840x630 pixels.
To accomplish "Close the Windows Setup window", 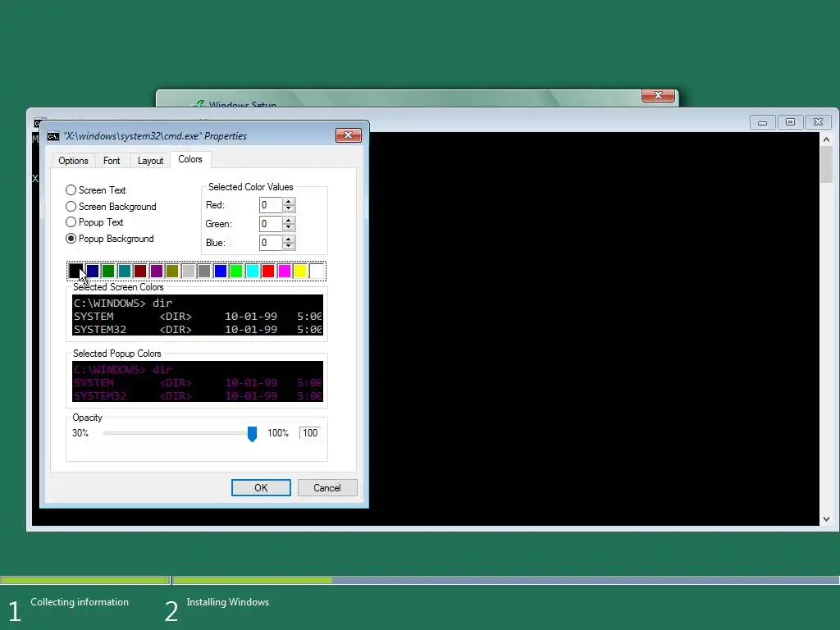I will pos(658,95).
